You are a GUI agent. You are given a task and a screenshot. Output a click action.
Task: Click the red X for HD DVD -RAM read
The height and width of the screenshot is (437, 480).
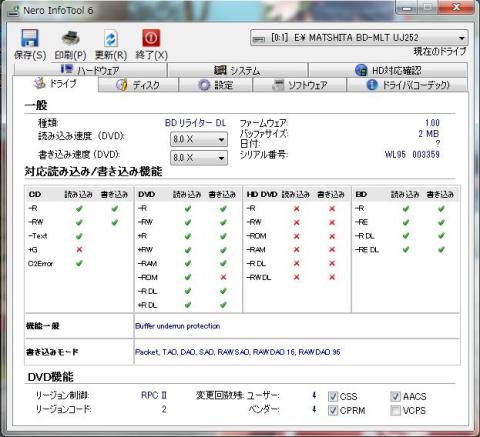pos(296,249)
